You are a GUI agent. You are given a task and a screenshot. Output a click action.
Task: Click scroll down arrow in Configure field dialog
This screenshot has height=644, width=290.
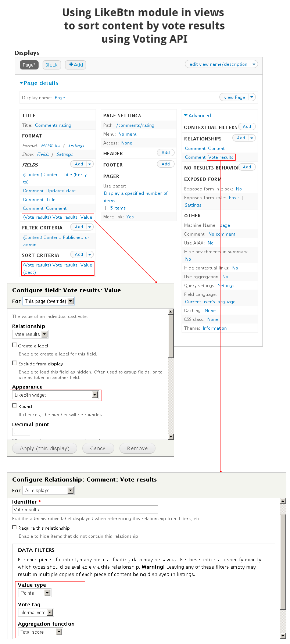click(x=171, y=437)
